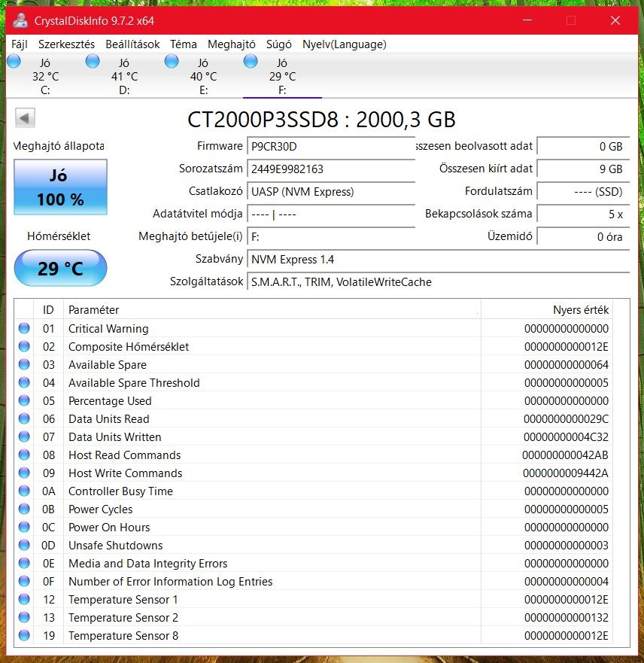Click status orb for Data Units Written

[x=24, y=436]
